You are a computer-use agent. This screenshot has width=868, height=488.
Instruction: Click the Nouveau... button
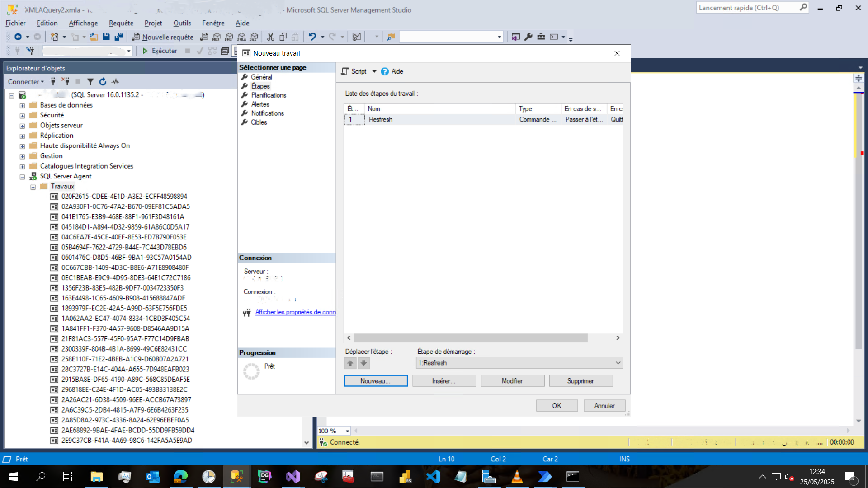click(376, 381)
